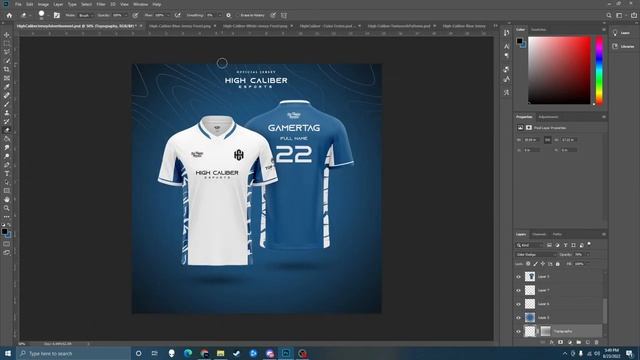The image size is (640, 360).
Task: Add a layer mask
Action: (x=560, y=342)
